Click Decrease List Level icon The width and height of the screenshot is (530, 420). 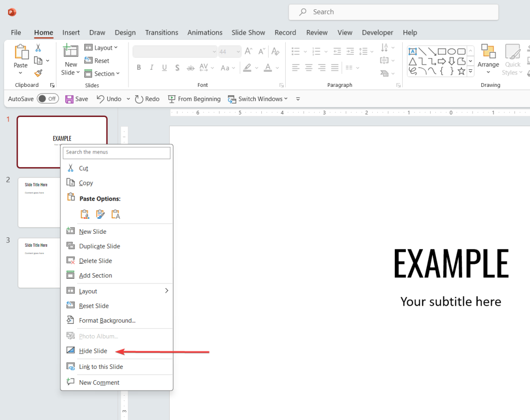click(337, 51)
